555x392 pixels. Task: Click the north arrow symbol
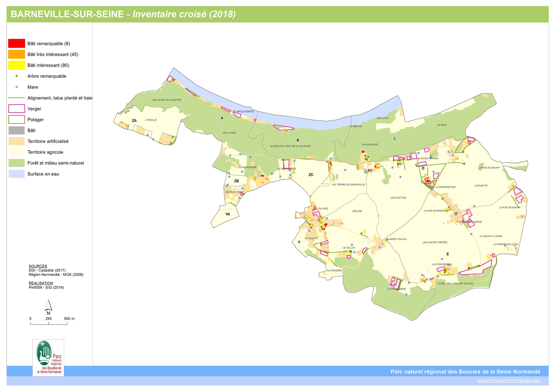click(x=48, y=308)
